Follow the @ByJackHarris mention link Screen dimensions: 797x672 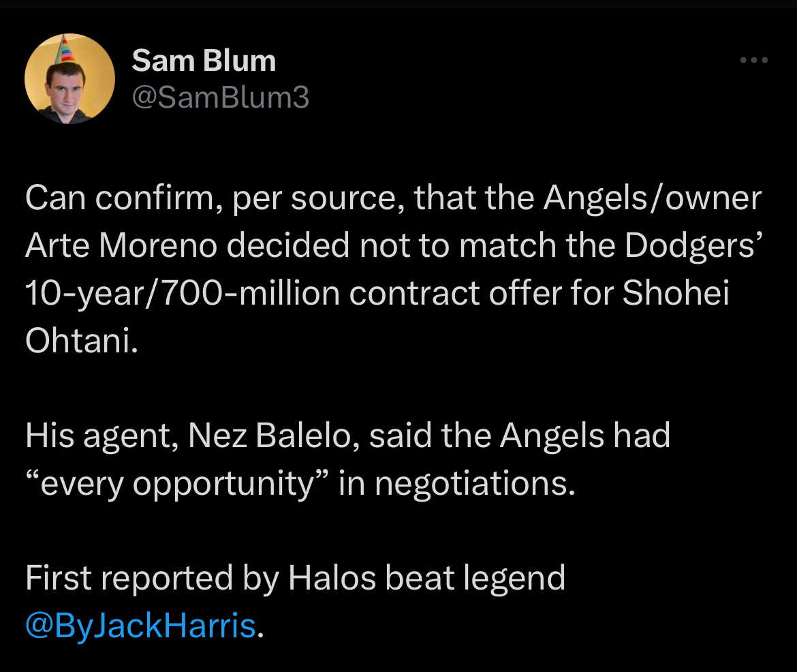tap(140, 625)
